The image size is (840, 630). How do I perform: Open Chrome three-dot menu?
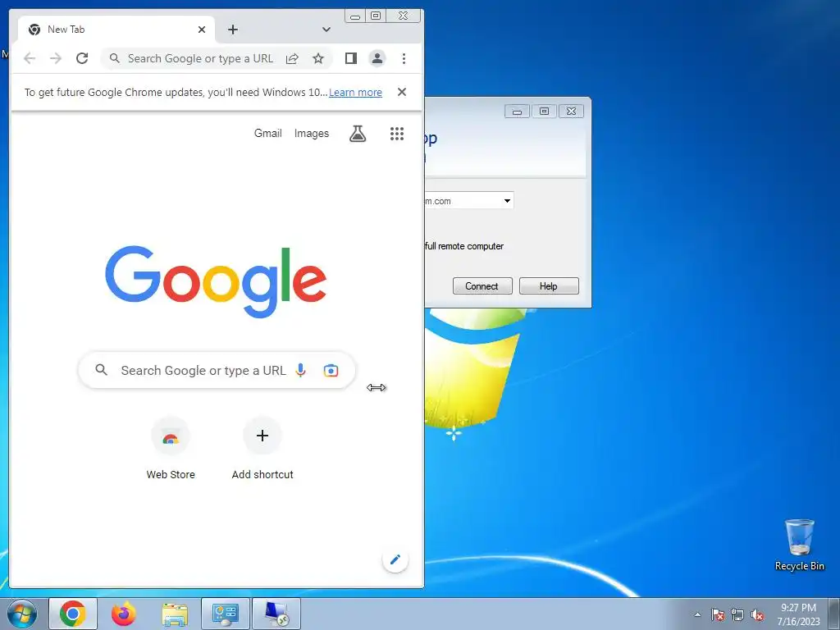click(404, 58)
